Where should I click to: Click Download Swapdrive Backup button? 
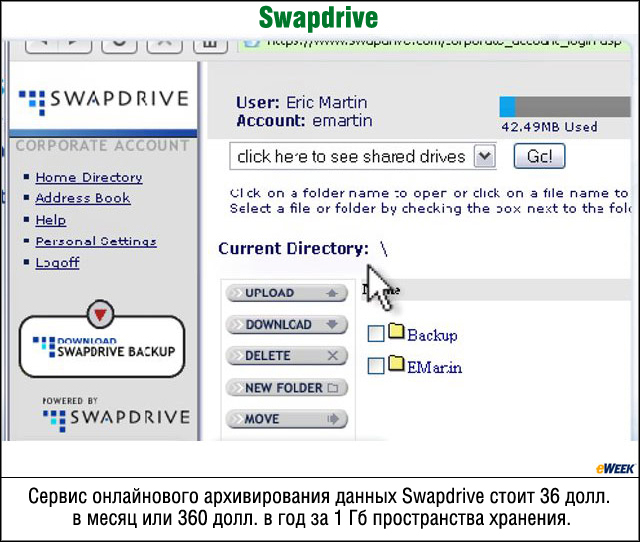(x=102, y=347)
